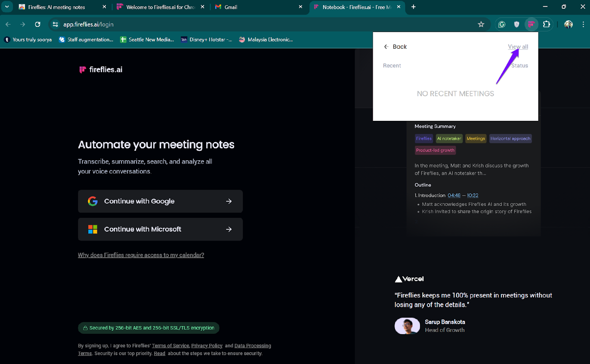Open site information icon in address bar
Screen dimensions: 590x364
55,24
